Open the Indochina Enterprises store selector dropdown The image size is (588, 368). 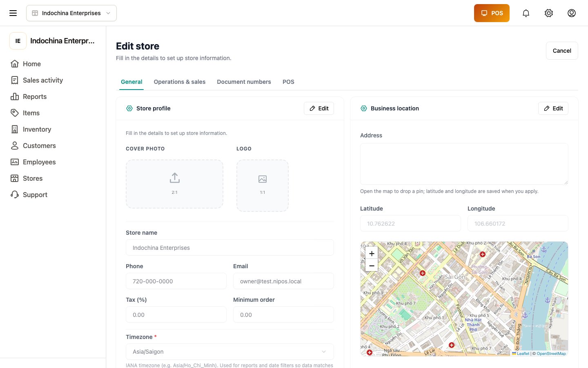(x=71, y=13)
